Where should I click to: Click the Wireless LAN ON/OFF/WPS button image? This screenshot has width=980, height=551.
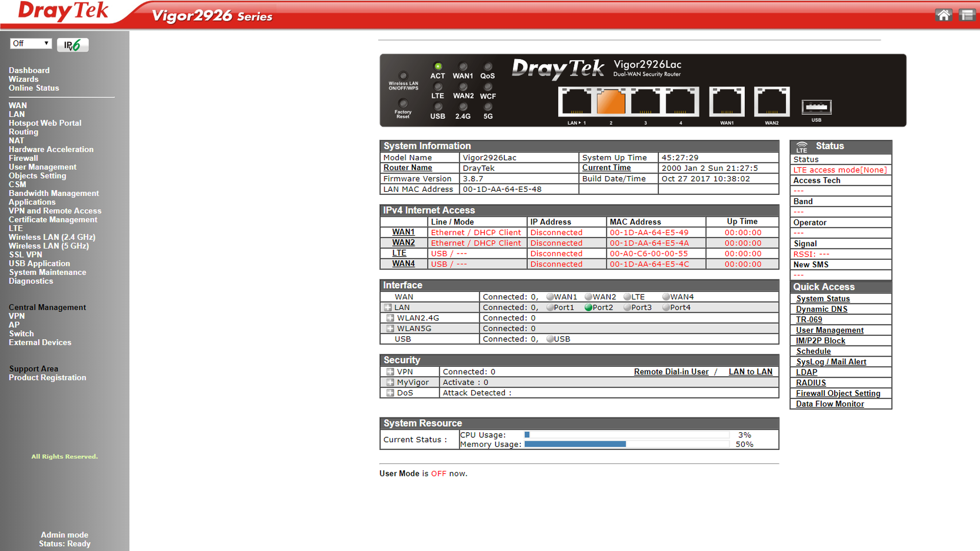coord(403,76)
